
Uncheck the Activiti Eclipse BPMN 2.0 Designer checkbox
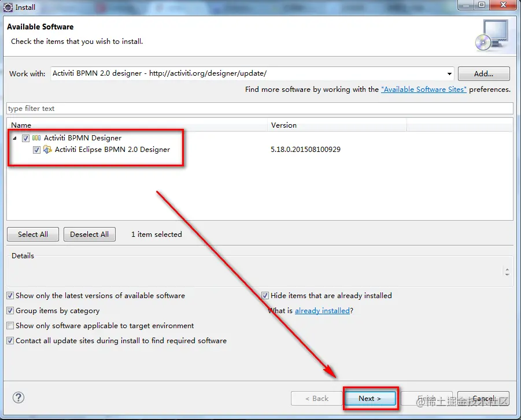[x=36, y=150]
